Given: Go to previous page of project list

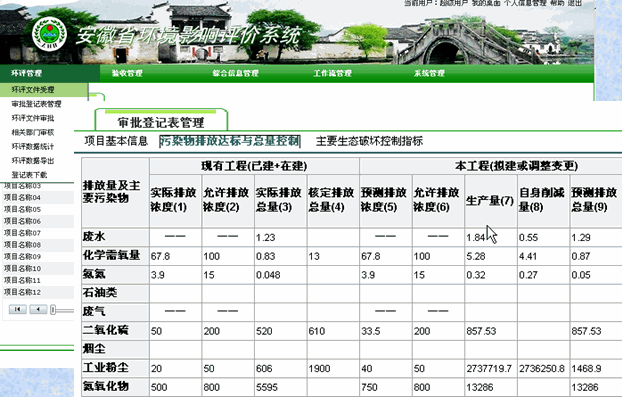Looking at the screenshot, I should pos(38,309).
